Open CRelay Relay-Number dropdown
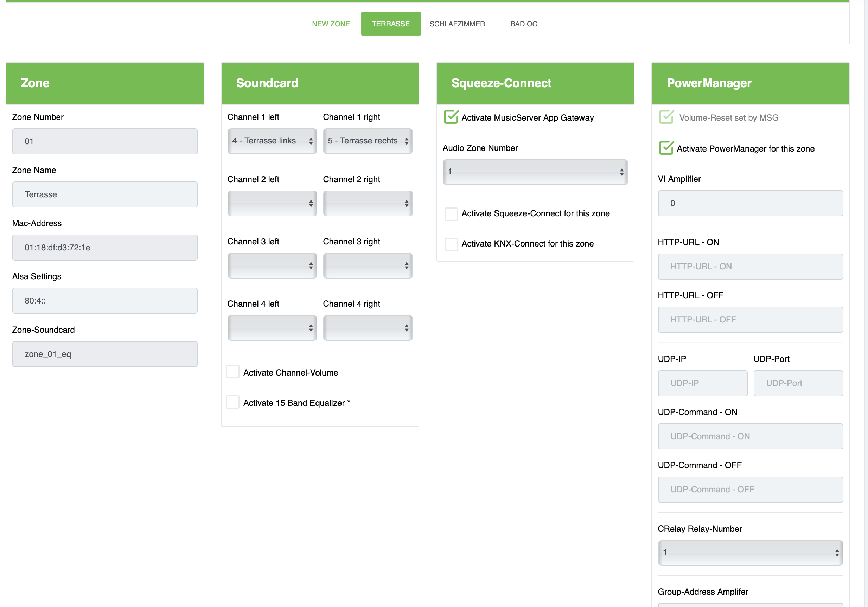Viewport: 868px width, 607px height. coord(750,552)
